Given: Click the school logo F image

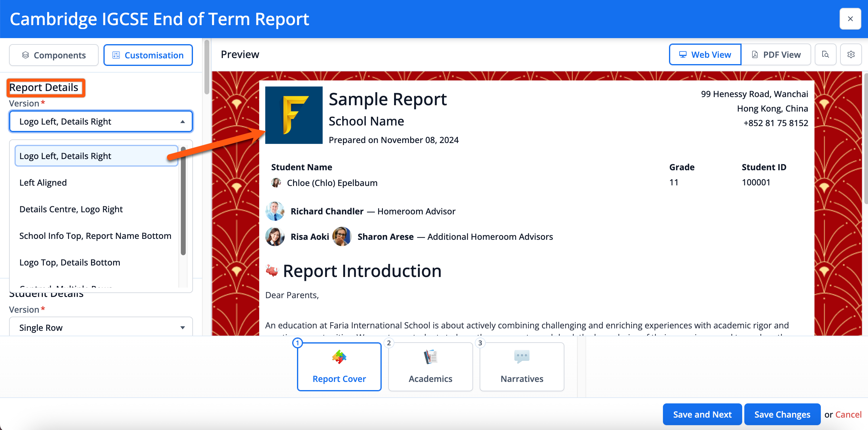Looking at the screenshot, I should [293, 115].
